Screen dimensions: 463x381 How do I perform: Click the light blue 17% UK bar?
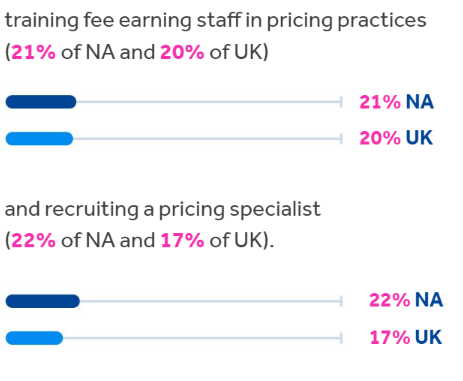click(34, 338)
